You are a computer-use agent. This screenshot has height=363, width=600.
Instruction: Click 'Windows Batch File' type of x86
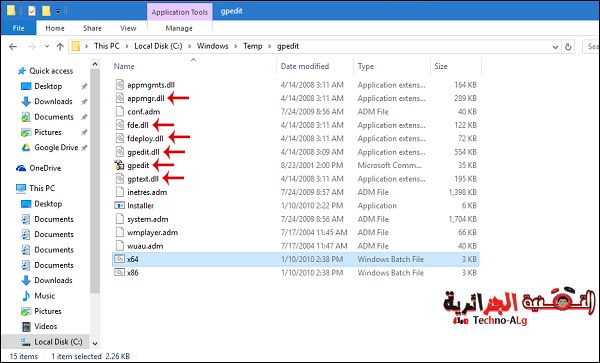coord(391,273)
